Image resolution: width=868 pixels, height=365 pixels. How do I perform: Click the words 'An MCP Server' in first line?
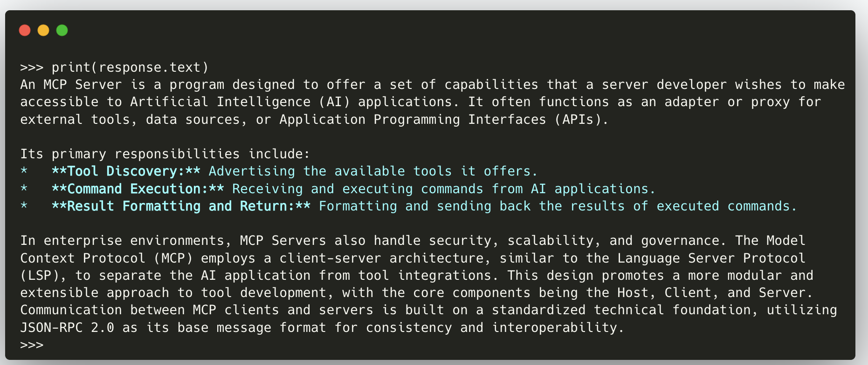pos(71,85)
